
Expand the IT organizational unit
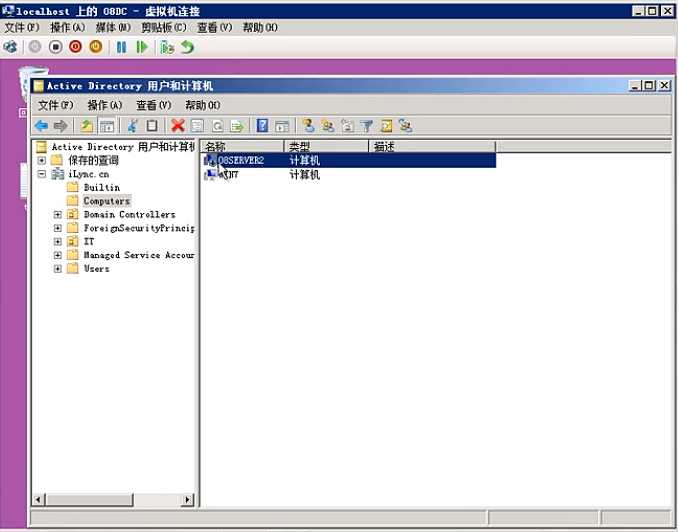tap(58, 241)
